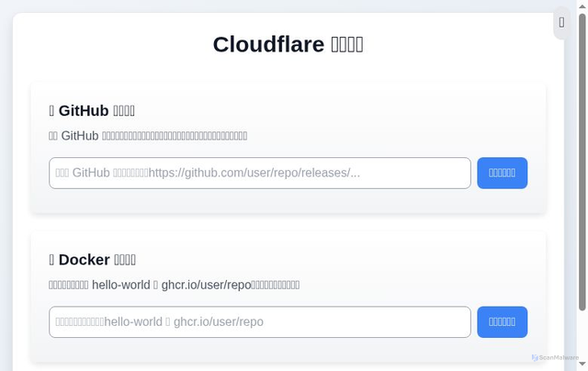Click the hello-world ghcr.io/user/repo description text
588x371 pixels.
coord(174,285)
